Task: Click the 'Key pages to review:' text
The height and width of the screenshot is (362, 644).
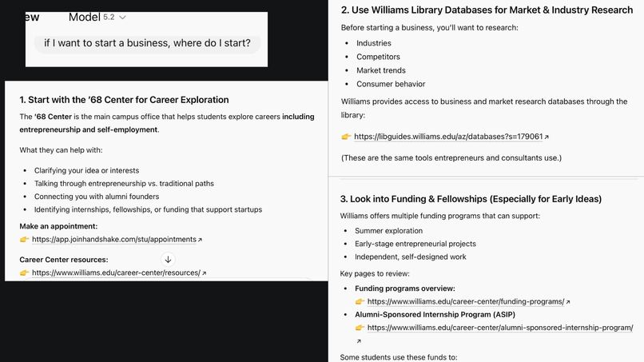Action: point(375,273)
